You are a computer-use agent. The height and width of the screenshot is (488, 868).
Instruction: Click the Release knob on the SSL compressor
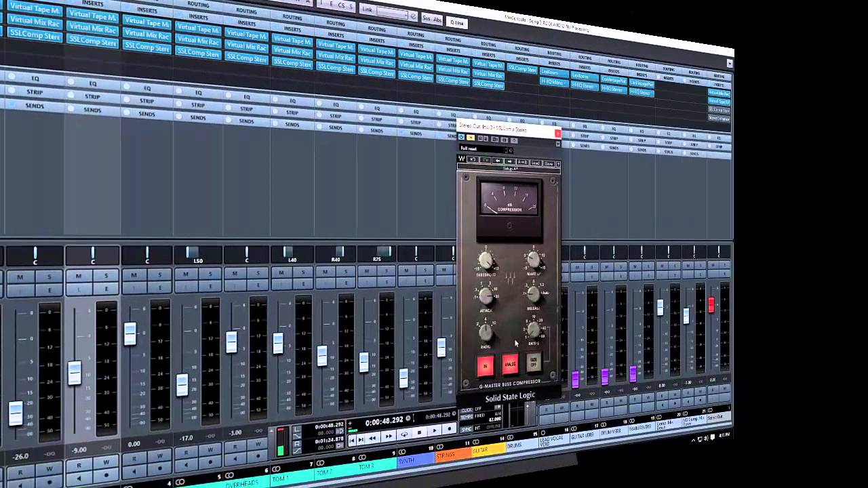tap(534, 293)
